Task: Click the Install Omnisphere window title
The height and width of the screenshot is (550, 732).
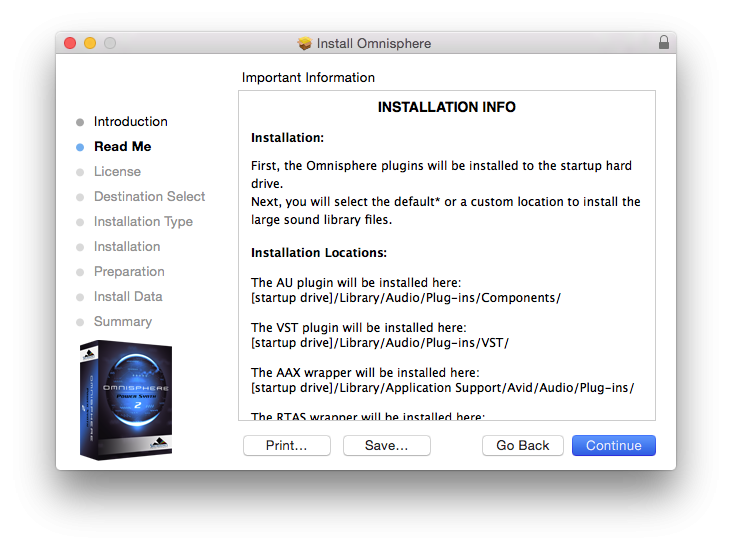Action: point(374,43)
